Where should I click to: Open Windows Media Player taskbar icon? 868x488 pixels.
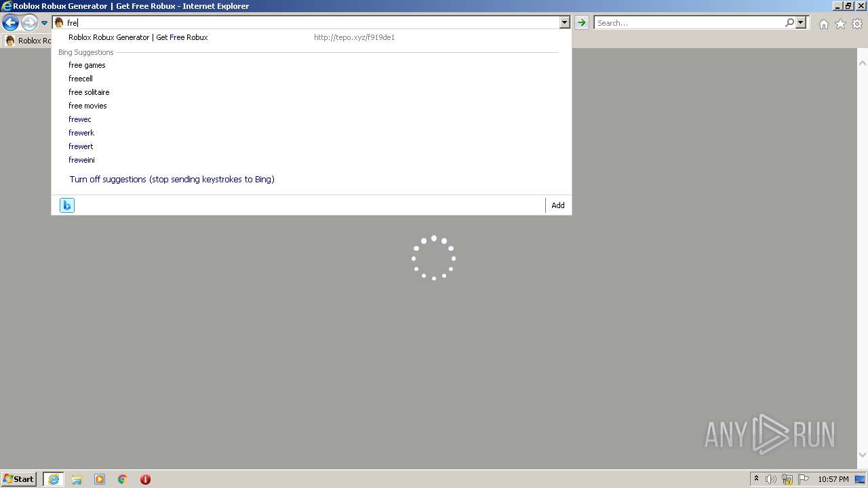click(x=100, y=479)
